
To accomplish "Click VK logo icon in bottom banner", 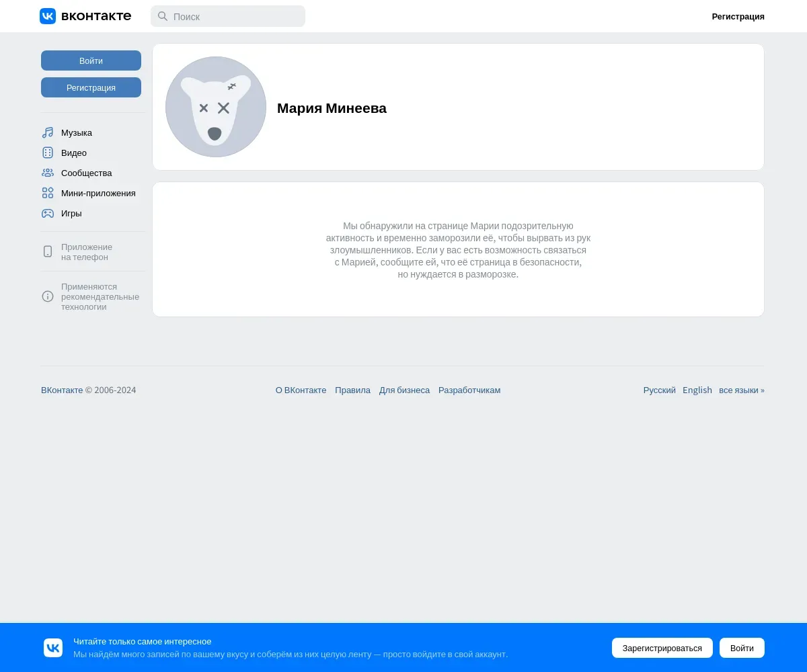I will click(53, 648).
